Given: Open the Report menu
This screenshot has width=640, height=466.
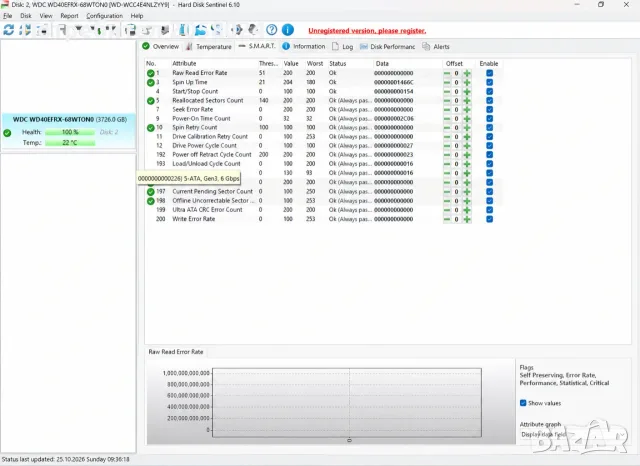Looking at the screenshot, I should [69, 16].
